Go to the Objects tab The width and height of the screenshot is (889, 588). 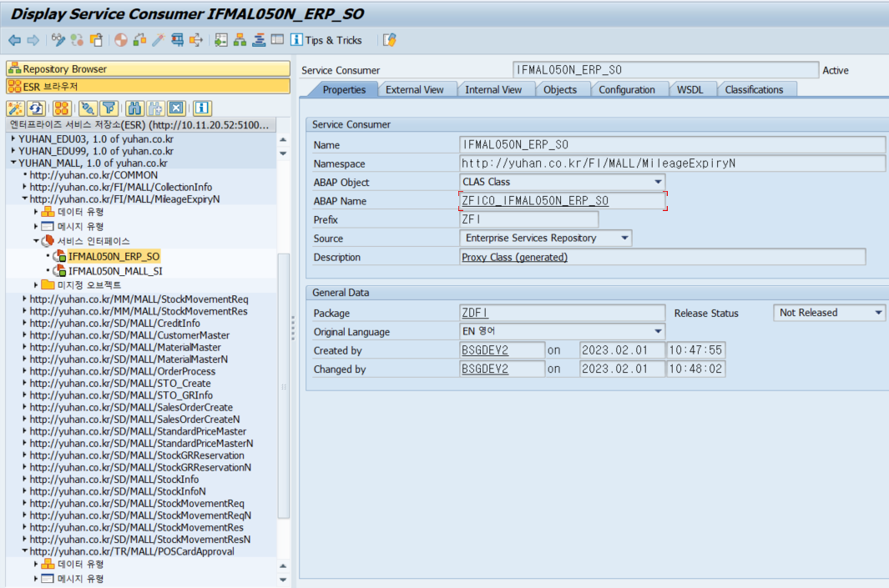pyautogui.click(x=559, y=89)
